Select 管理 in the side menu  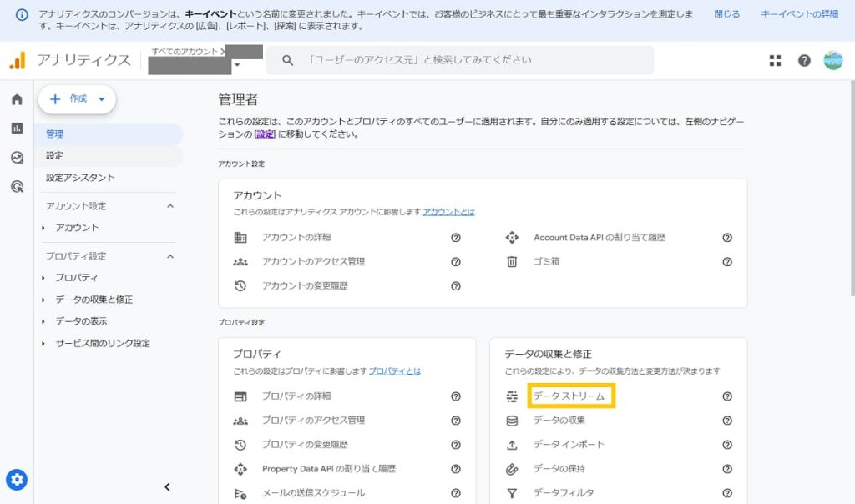click(55, 134)
